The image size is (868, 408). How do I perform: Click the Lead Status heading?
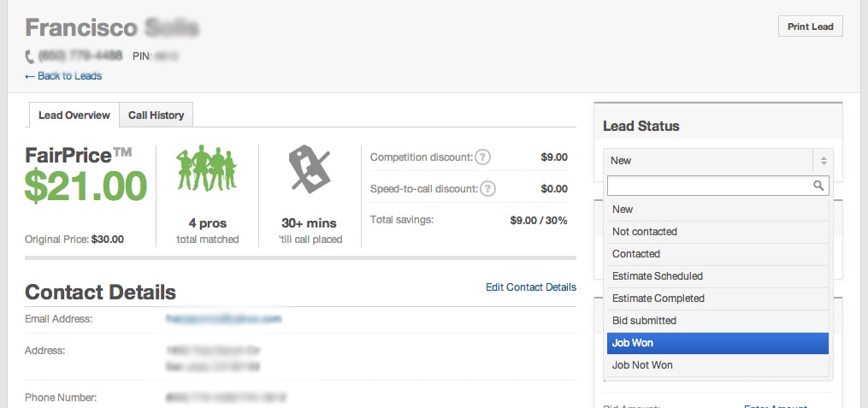click(x=641, y=127)
